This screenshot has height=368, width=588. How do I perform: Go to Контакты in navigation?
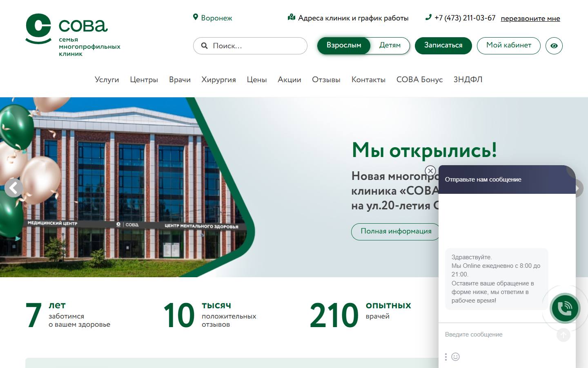[x=369, y=80]
